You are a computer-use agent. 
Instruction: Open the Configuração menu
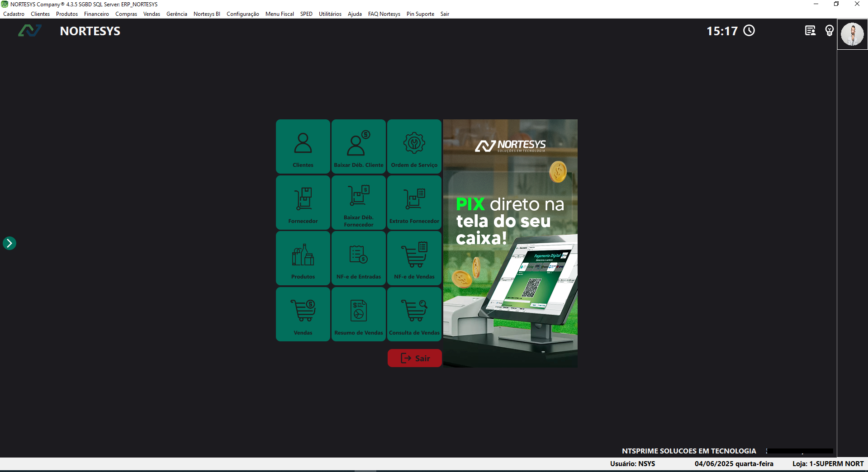(x=242, y=14)
